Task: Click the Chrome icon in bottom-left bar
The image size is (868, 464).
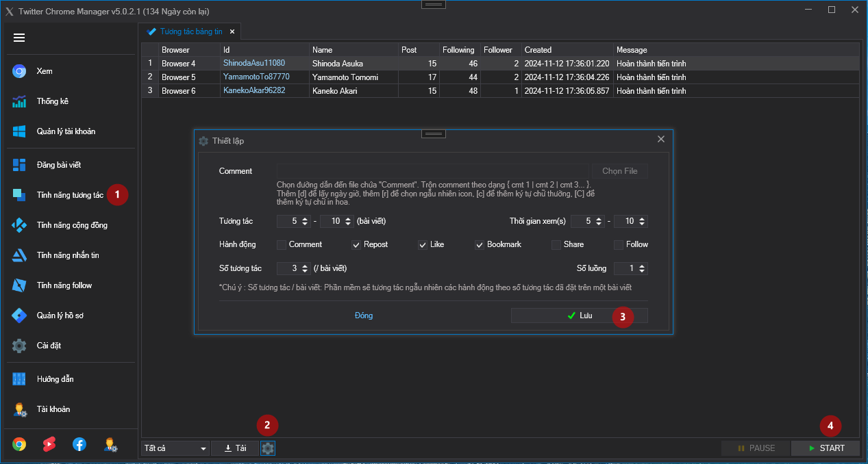Action: [x=19, y=444]
